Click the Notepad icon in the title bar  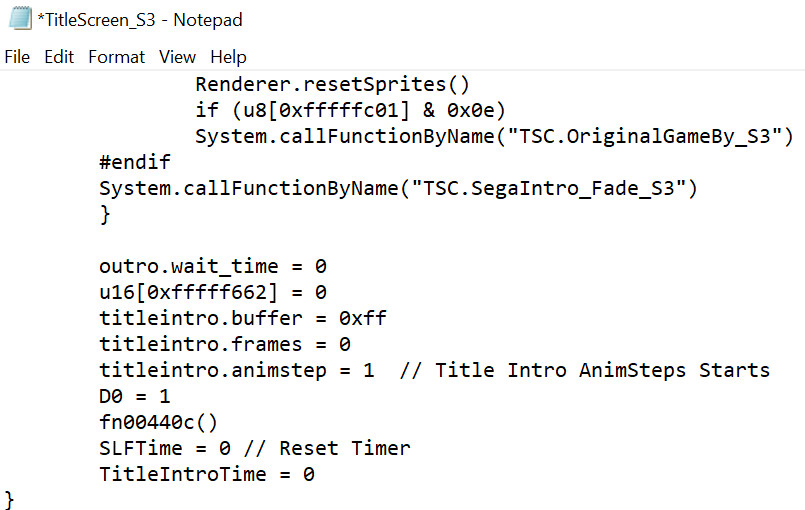coord(18,19)
